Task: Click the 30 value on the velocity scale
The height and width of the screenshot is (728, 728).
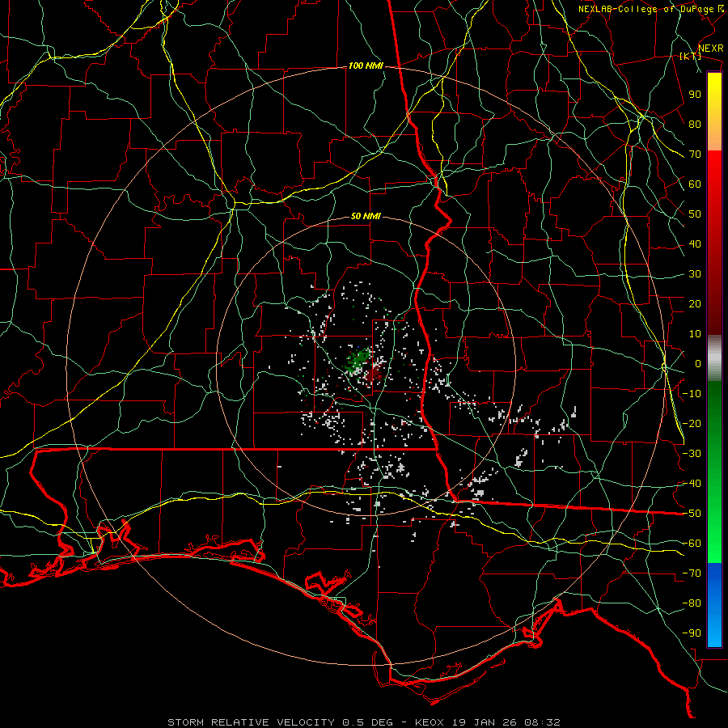Action: (695, 274)
